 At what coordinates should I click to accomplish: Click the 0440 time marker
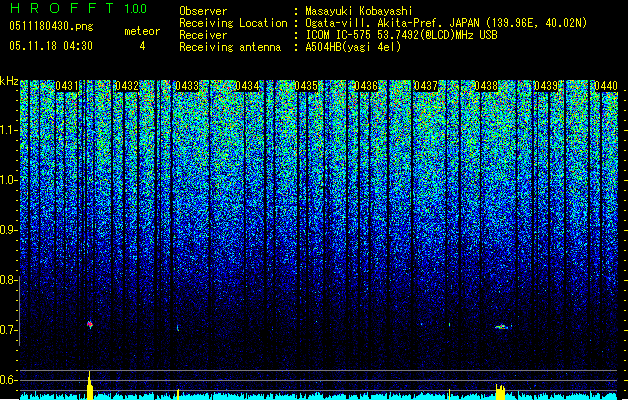point(606,86)
